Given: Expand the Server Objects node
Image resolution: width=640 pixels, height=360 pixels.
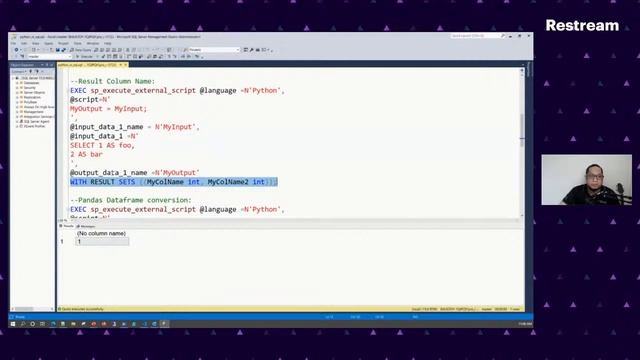Looking at the screenshot, I should click(18, 93).
